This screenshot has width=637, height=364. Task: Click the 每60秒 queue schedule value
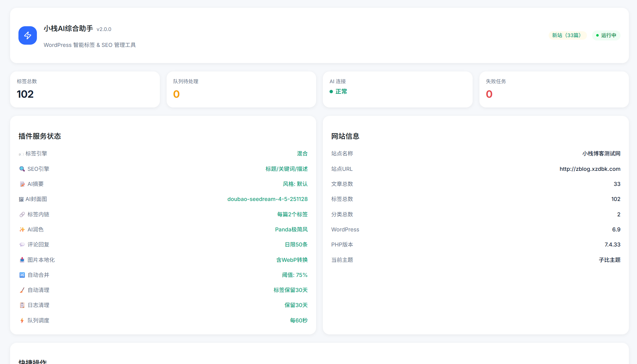[299, 320]
